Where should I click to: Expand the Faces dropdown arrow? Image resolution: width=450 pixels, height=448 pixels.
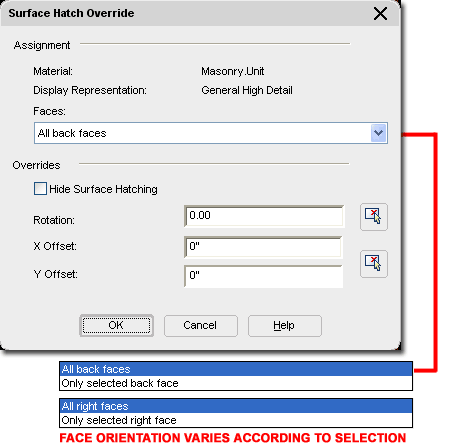click(x=378, y=133)
